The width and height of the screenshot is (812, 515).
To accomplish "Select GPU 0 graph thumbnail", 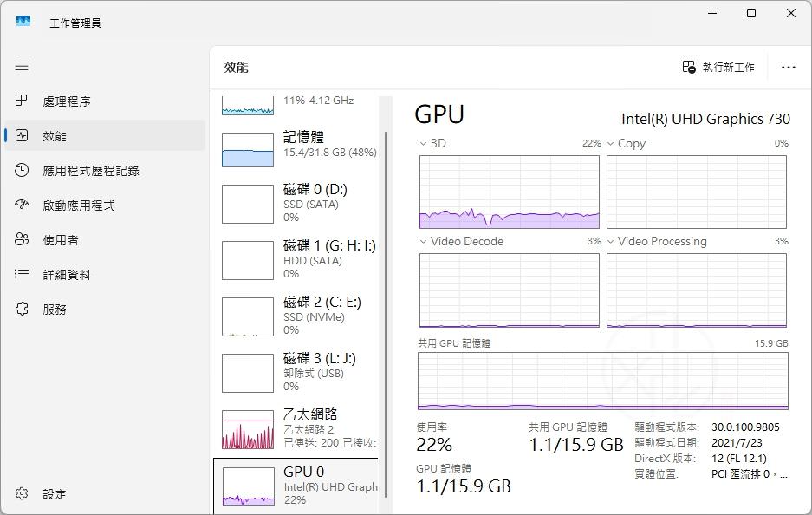I will click(x=248, y=486).
